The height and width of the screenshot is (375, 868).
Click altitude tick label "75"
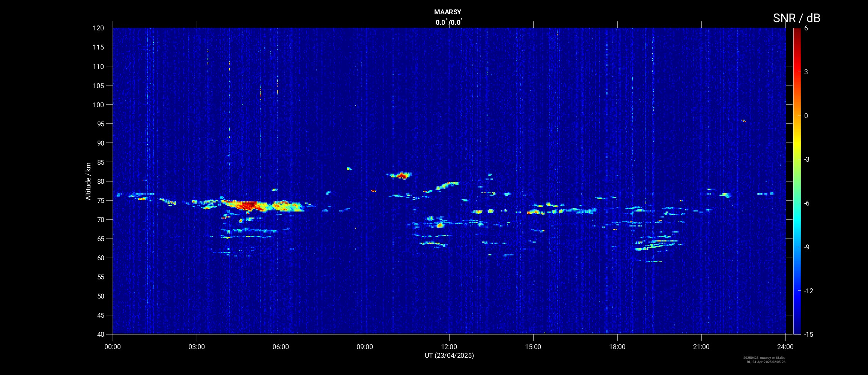[x=100, y=200]
